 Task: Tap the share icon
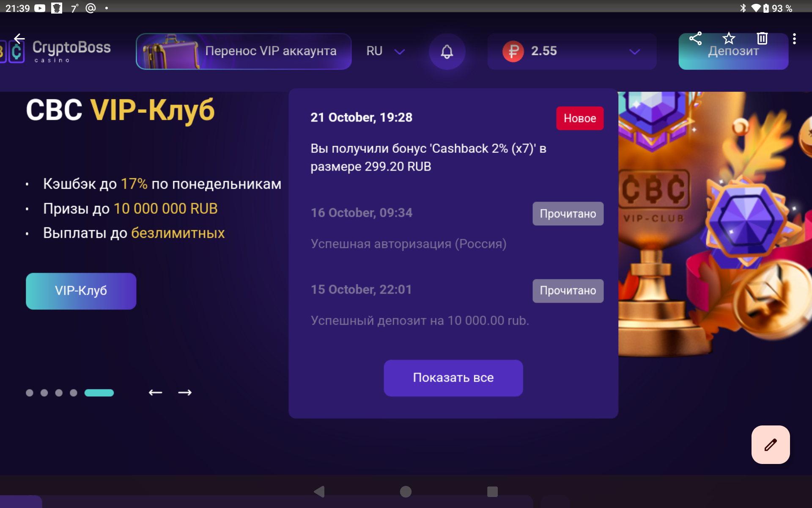(x=695, y=39)
